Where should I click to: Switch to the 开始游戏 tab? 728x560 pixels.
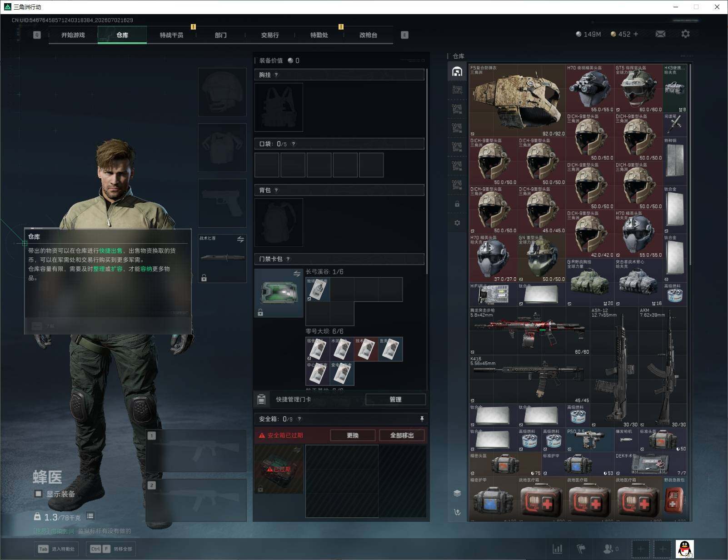73,35
